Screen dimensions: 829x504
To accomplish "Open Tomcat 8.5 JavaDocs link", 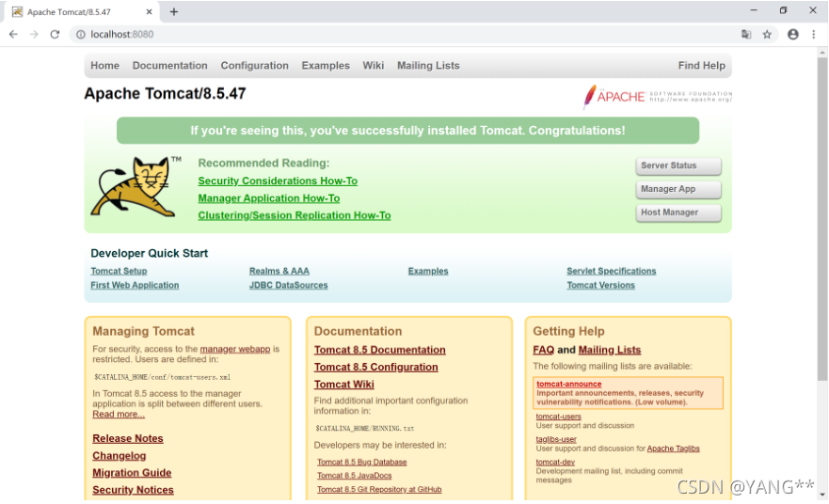I will (354, 476).
